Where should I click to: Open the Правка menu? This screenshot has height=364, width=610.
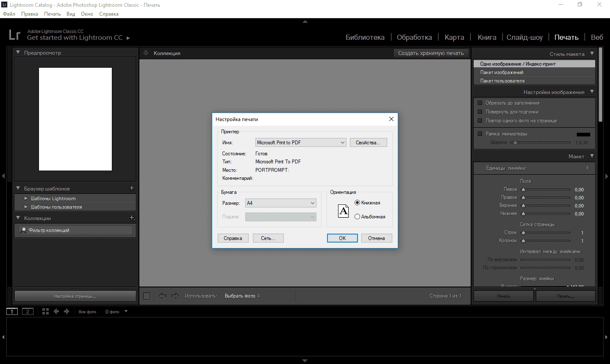pos(30,14)
